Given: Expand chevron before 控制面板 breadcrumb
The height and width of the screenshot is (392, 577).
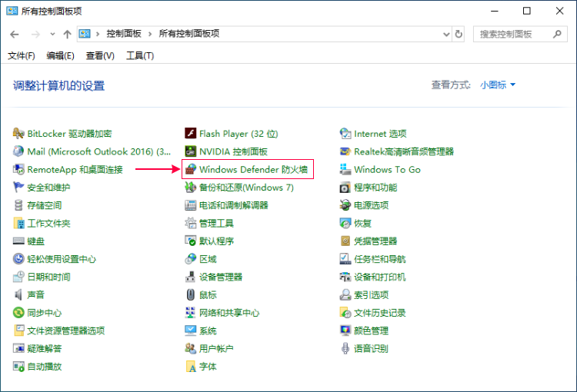Looking at the screenshot, I should pos(98,34).
